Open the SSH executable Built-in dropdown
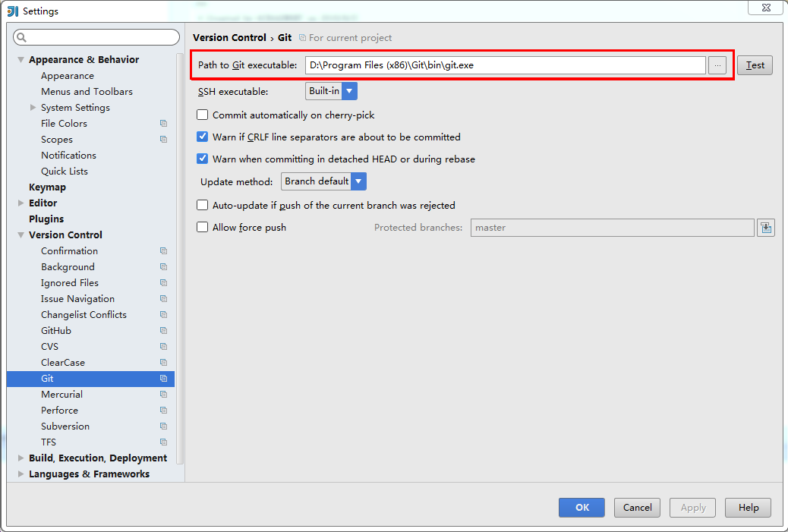 [331, 91]
